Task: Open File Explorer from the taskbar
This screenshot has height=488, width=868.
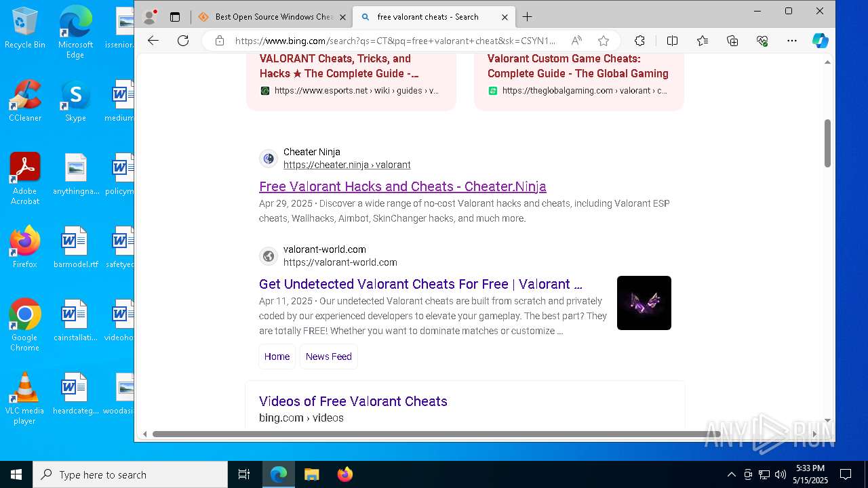Action: pyautogui.click(x=311, y=474)
